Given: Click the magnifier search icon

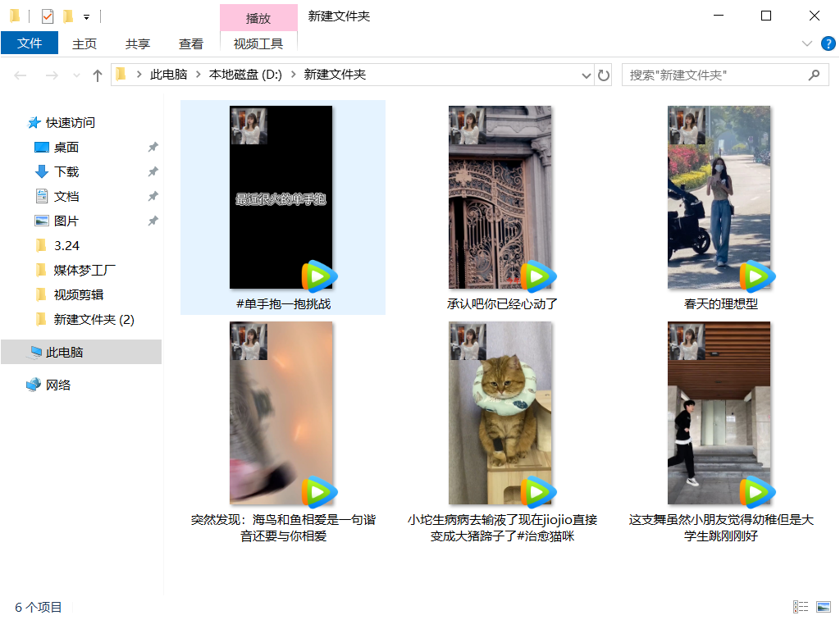Looking at the screenshot, I should coord(814,75).
